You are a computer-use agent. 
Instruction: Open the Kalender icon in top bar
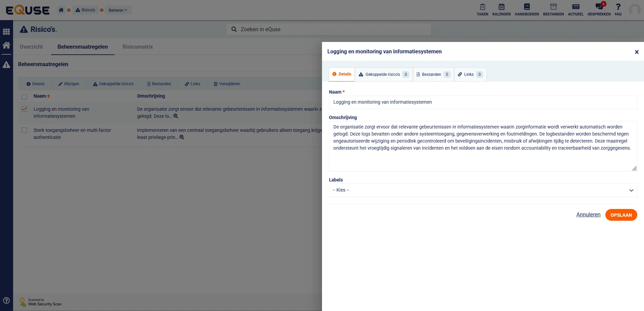point(501,7)
